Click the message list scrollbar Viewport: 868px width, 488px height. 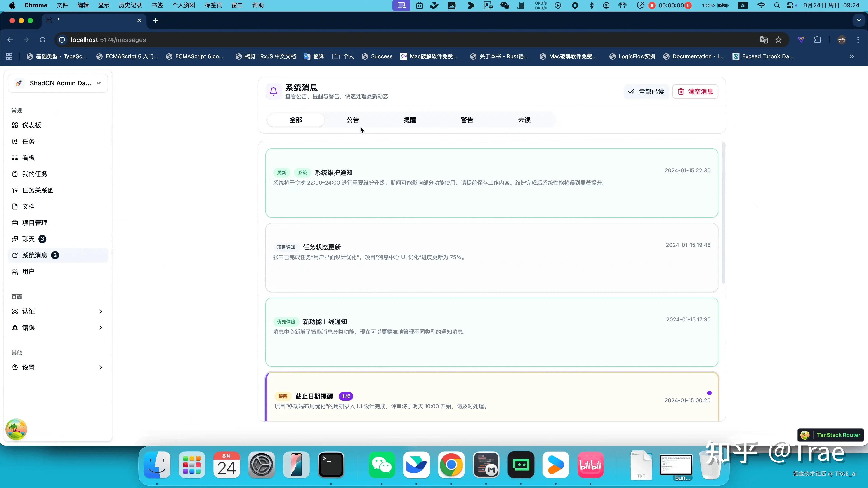[723, 213]
